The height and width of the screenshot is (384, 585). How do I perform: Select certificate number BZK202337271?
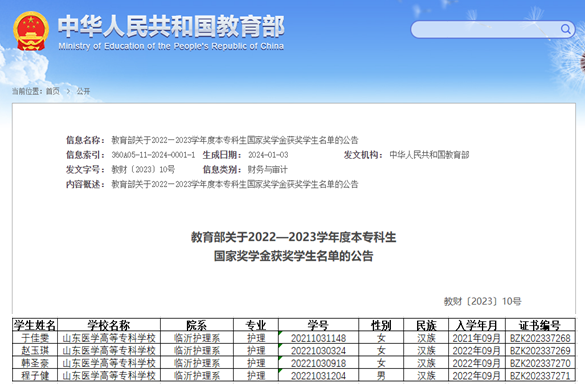click(540, 375)
